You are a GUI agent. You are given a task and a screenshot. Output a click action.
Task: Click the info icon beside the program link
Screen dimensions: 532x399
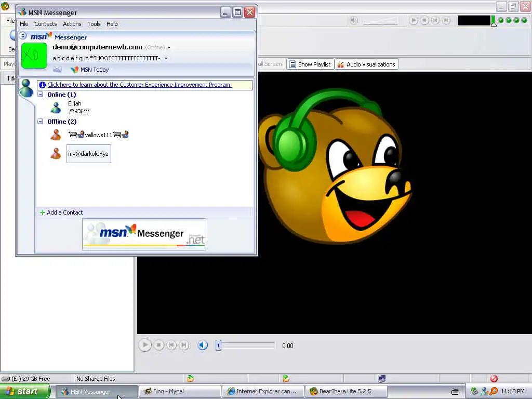point(42,85)
